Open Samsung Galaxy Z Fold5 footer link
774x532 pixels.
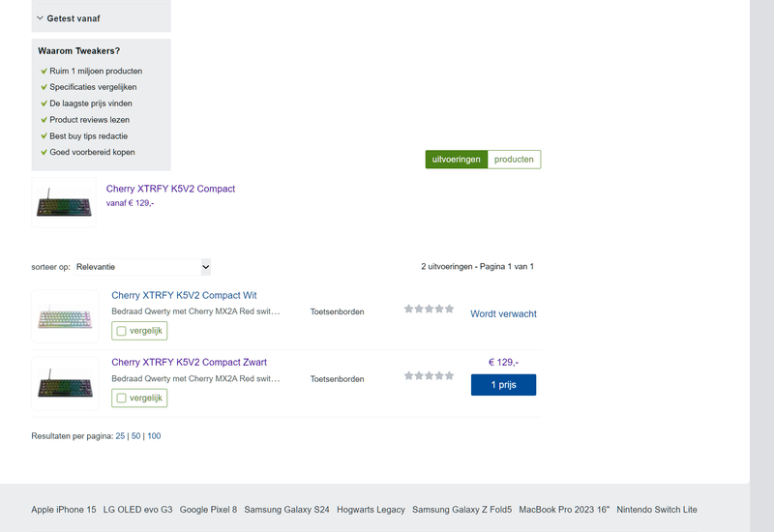(462, 510)
